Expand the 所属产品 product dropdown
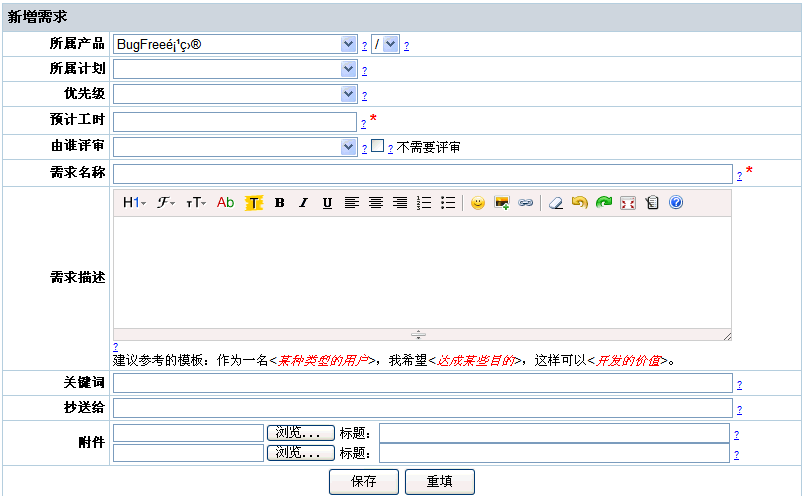 235,44
